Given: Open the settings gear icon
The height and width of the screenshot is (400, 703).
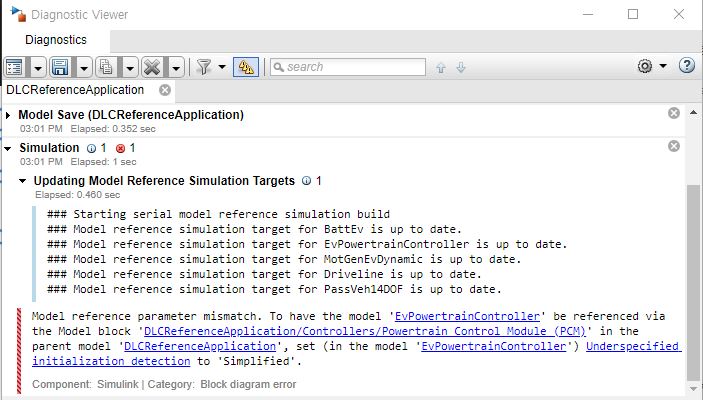Looking at the screenshot, I should pos(645,66).
